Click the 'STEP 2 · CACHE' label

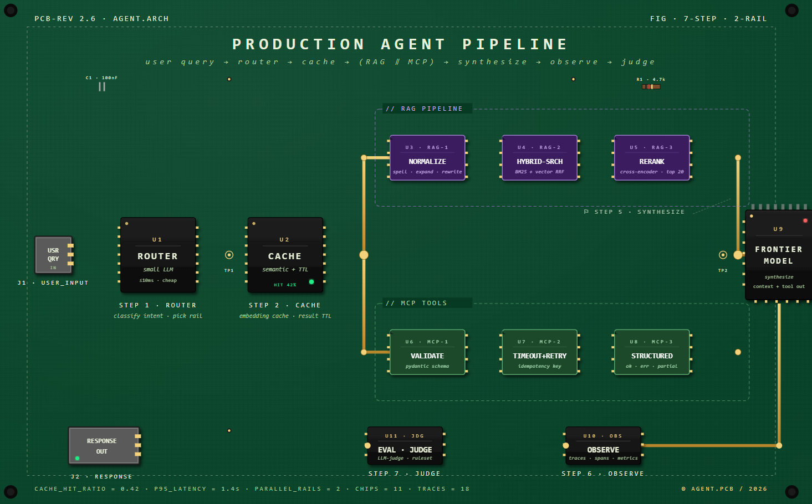[285, 305]
